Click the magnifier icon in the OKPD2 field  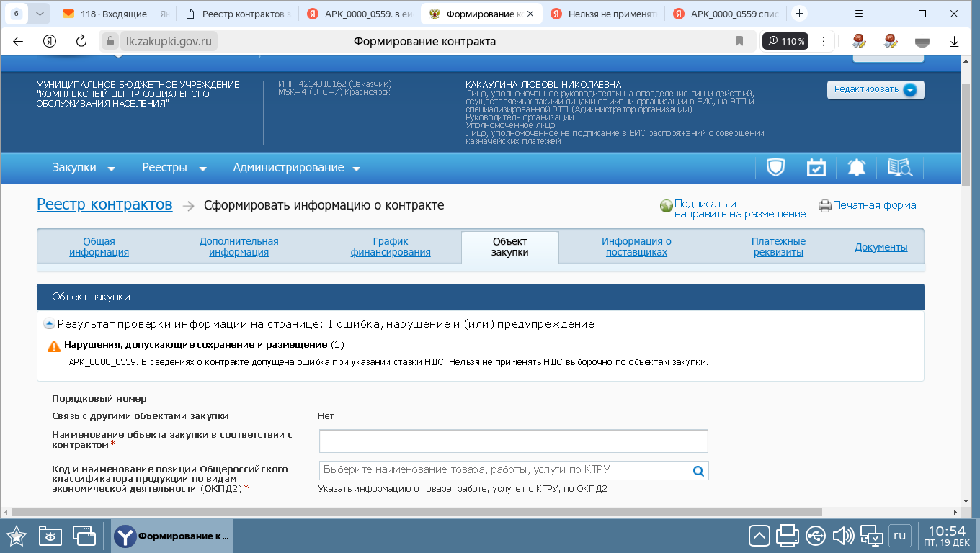pos(698,471)
